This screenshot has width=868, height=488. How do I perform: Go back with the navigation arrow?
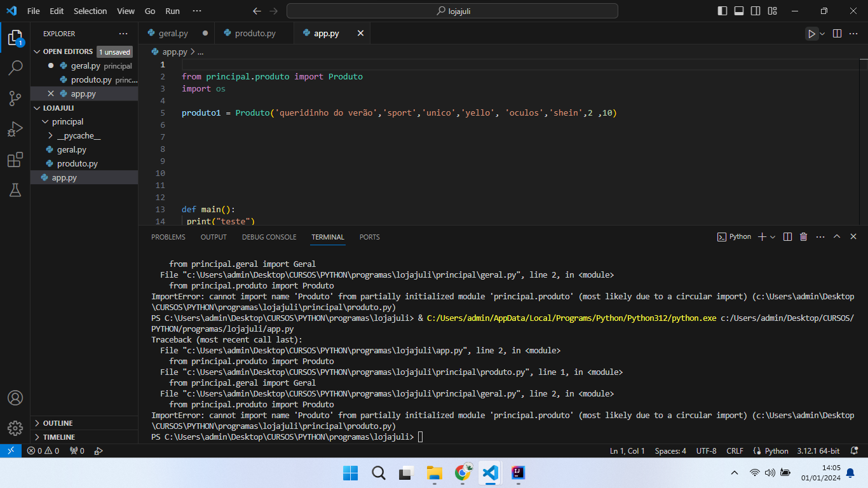pos(257,11)
